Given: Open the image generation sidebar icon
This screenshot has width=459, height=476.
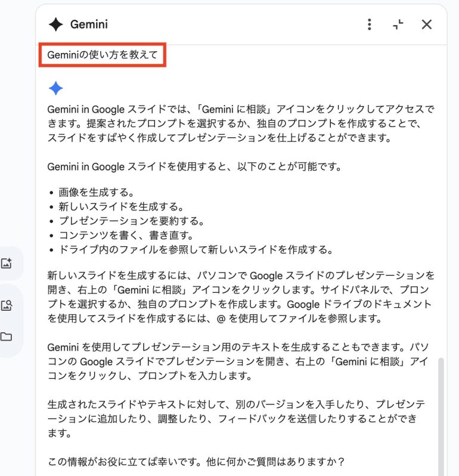Looking at the screenshot, I should coord(7,263).
